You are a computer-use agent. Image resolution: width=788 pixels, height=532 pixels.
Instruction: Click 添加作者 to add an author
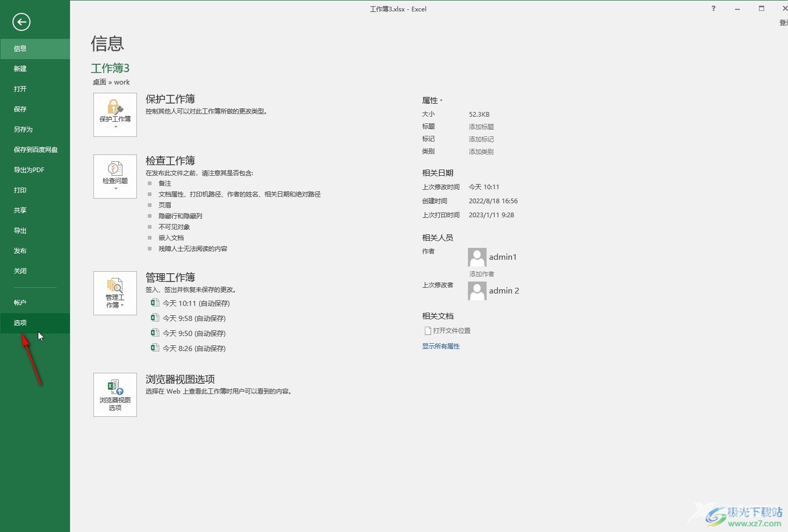point(482,274)
